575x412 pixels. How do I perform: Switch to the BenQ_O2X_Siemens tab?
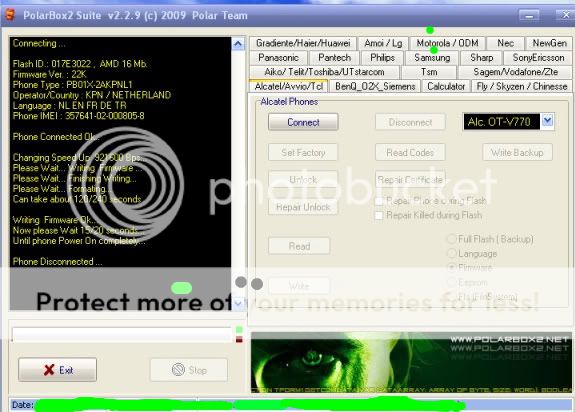pos(375,87)
